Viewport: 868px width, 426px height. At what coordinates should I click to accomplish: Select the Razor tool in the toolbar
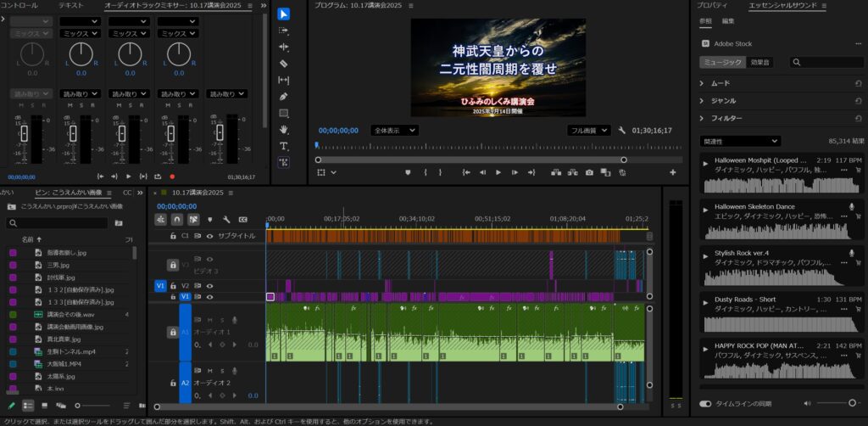coord(284,63)
